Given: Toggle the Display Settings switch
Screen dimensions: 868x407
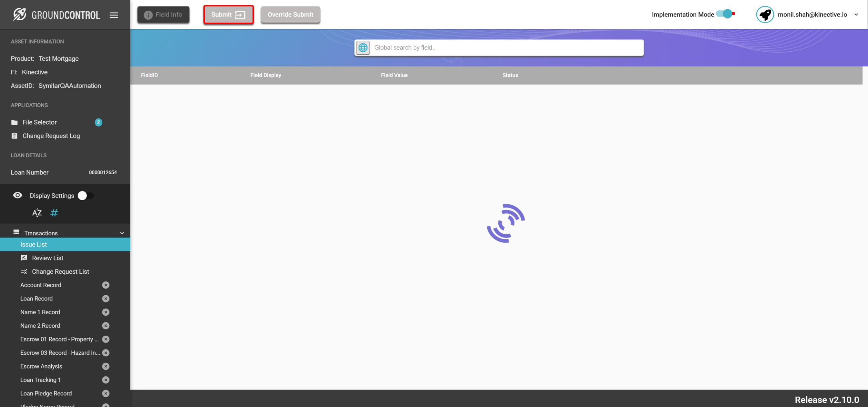Looking at the screenshot, I should click(86, 196).
